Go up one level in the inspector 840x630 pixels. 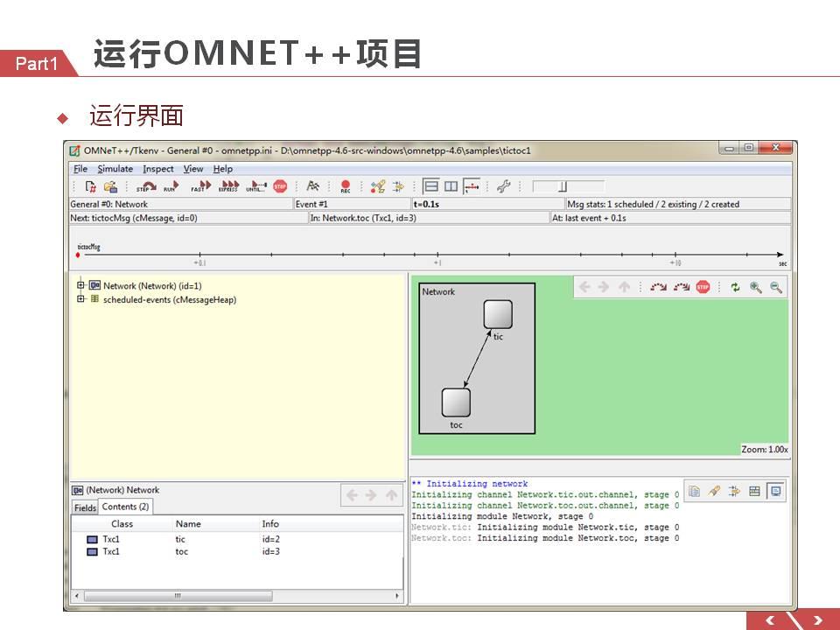622,286
